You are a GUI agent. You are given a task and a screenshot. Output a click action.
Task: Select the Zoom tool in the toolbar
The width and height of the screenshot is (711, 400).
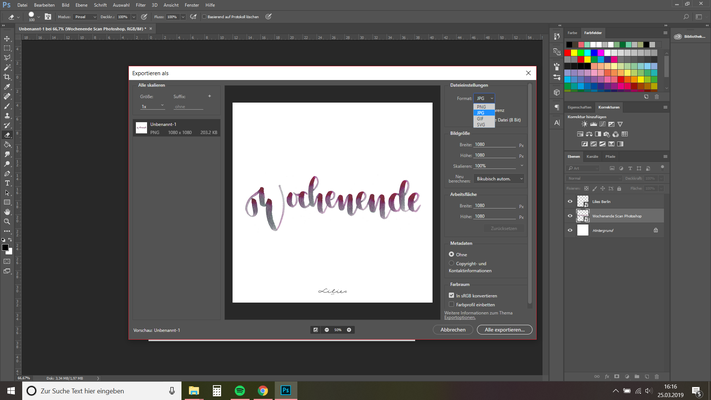tap(7, 222)
